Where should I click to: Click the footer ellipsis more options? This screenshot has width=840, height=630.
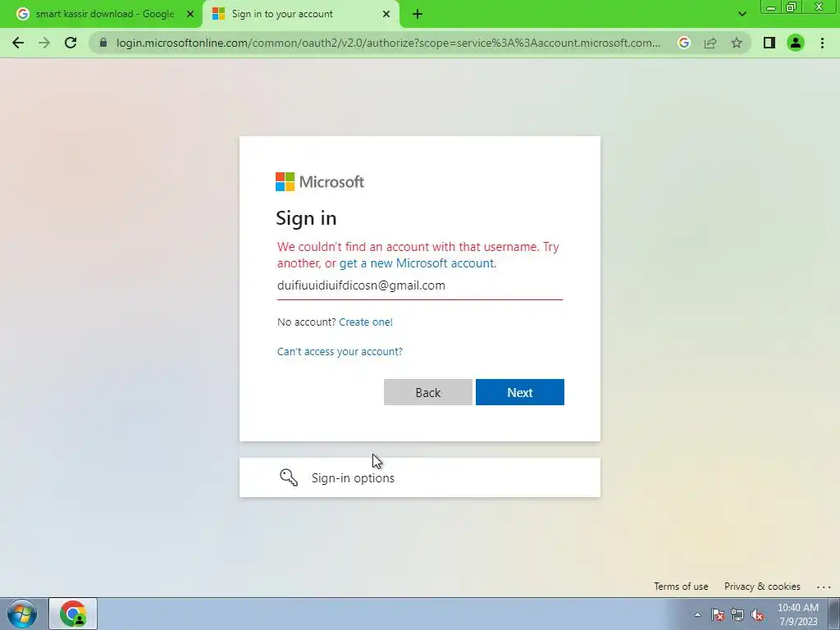(824, 587)
